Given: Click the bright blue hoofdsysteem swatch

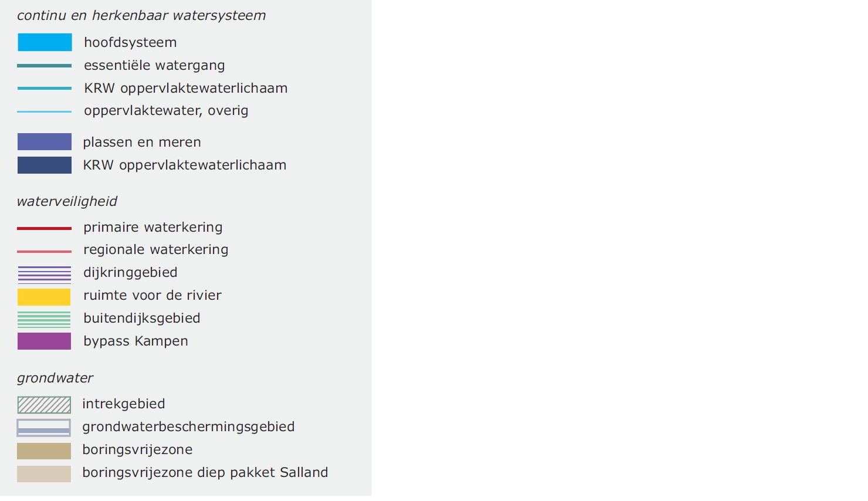Looking at the screenshot, I should (x=45, y=42).
